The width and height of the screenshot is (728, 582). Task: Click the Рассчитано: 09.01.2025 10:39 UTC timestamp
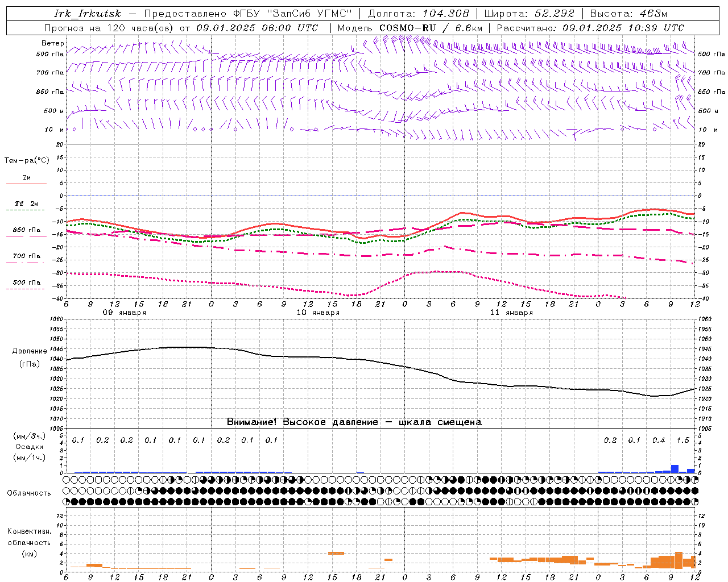tap(590, 28)
